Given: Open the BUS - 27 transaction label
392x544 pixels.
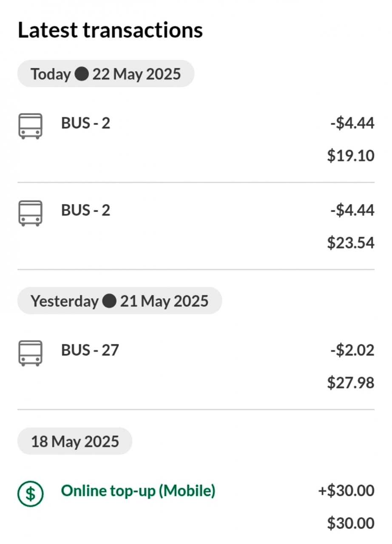Looking at the screenshot, I should point(90,350).
